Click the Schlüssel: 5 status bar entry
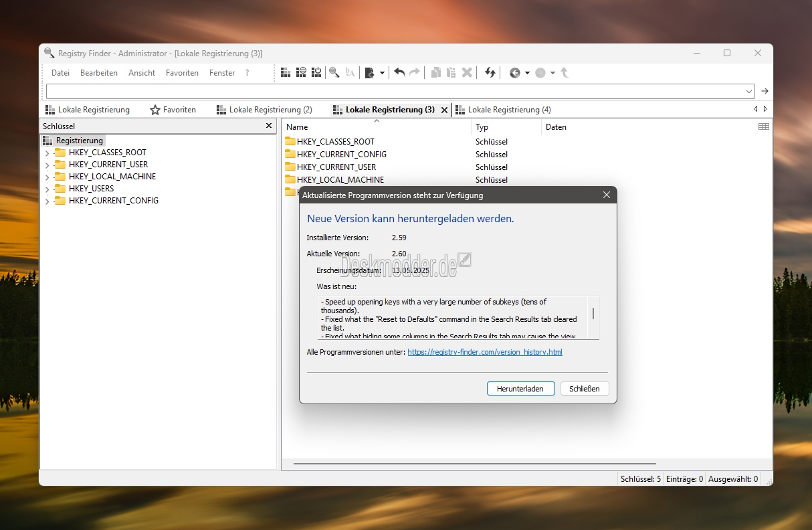 click(641, 478)
